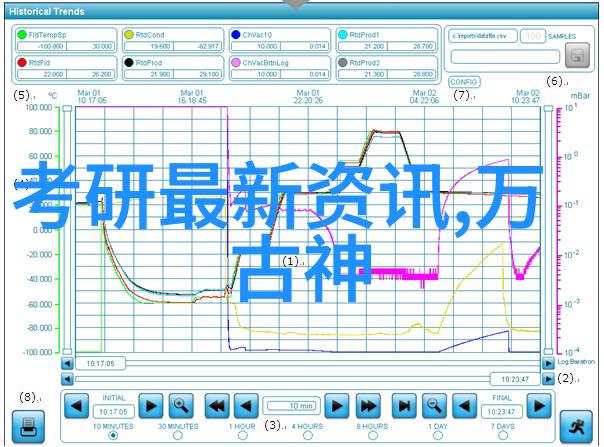Image resolution: width=604 pixels, height=447 pixels.
Task: Click the black RtdProd color swatch
Action: coord(129,62)
